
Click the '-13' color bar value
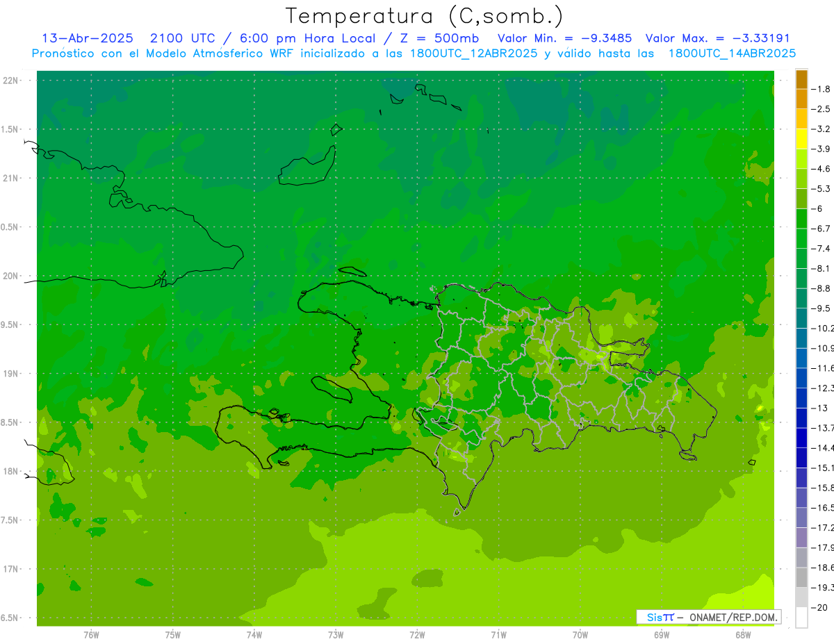tap(820, 408)
